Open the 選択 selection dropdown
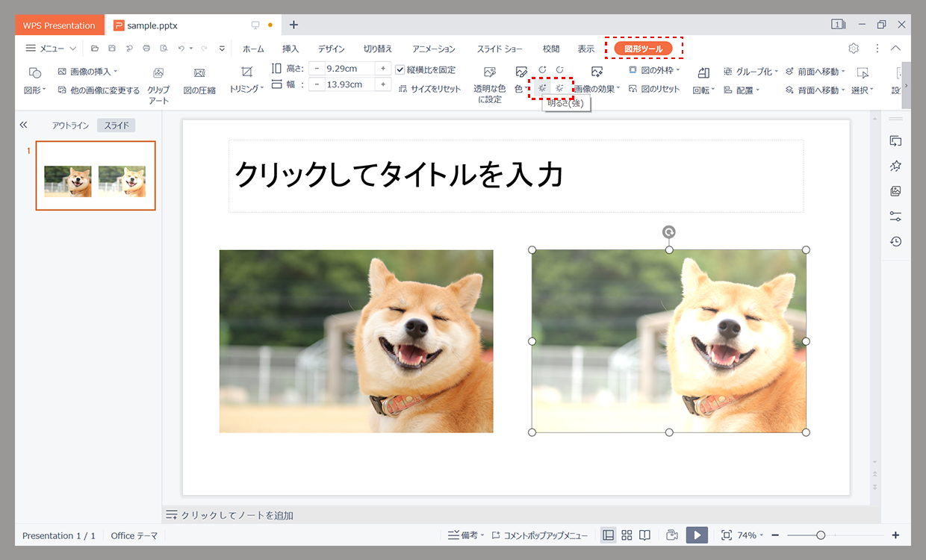The height and width of the screenshot is (560, 926). (863, 90)
